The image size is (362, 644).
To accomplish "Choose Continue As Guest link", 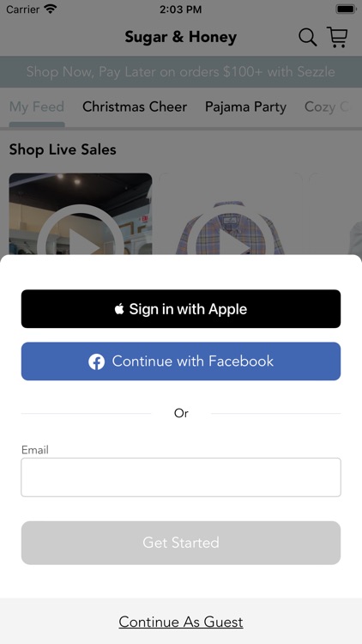I will point(181,622).
